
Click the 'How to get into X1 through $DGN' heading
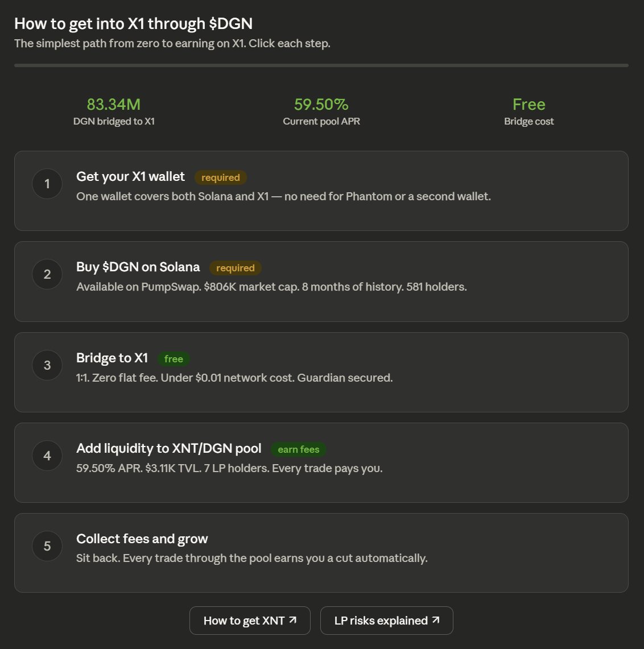pos(133,23)
